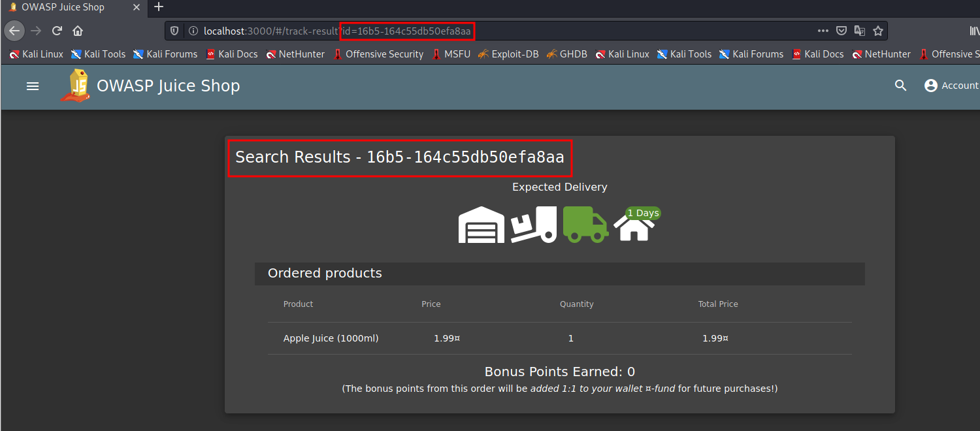Image resolution: width=980 pixels, height=431 pixels.
Task: Click the 1.99¤ value under Price column
Action: pyautogui.click(x=447, y=338)
